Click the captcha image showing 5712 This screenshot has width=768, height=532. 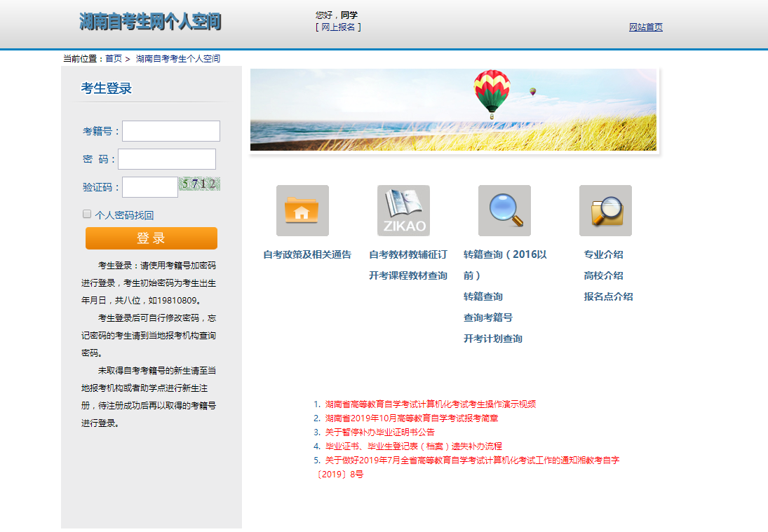tap(200, 184)
